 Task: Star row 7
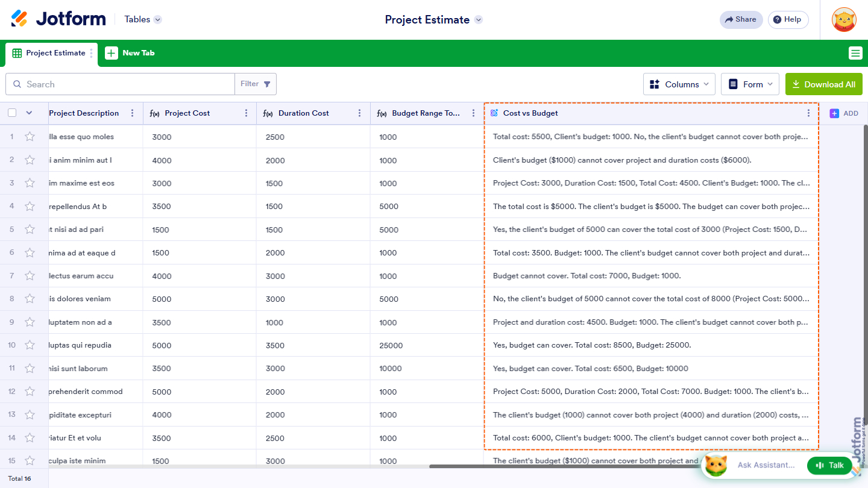pos(30,276)
